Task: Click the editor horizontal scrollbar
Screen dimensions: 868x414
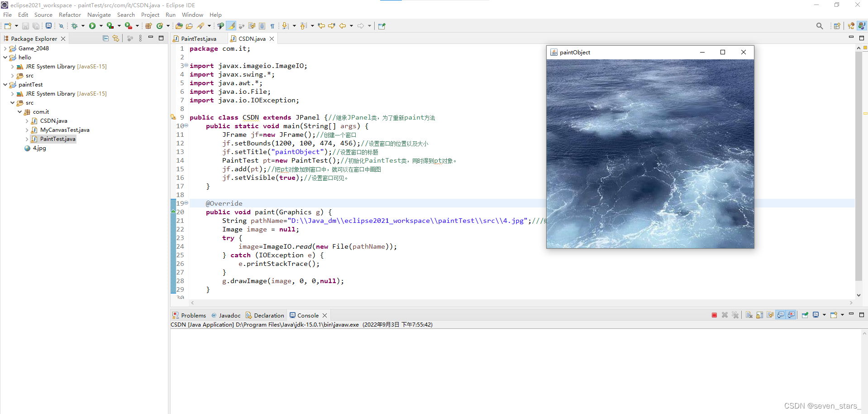Action: (x=521, y=303)
